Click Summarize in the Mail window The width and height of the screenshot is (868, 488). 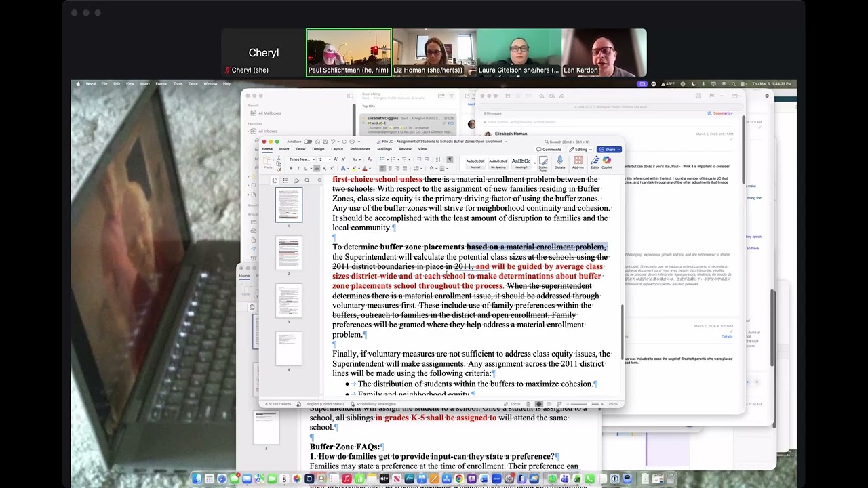[720, 113]
